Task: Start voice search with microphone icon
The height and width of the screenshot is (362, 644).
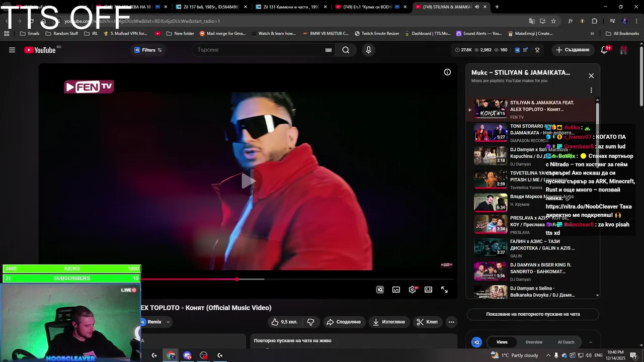Action: (x=368, y=50)
